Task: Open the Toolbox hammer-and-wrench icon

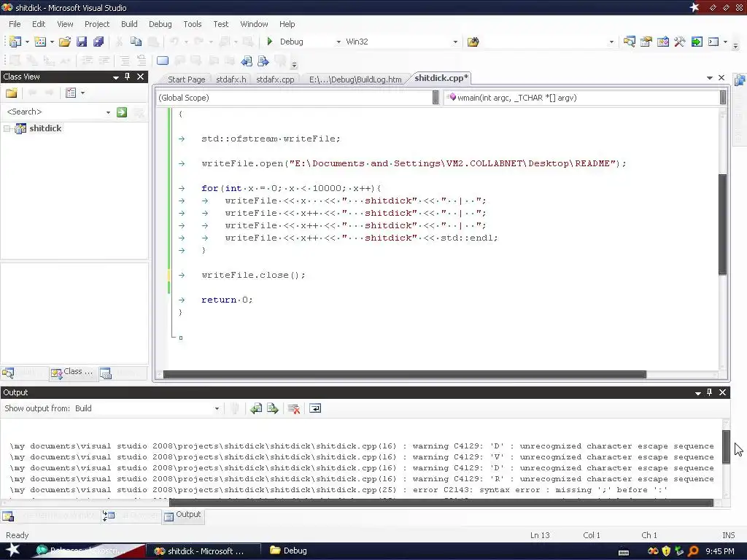Action: (680, 42)
